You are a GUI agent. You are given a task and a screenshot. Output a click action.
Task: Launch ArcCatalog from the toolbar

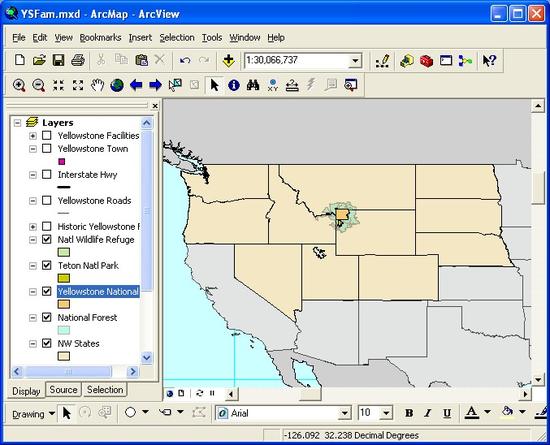pyautogui.click(x=407, y=61)
